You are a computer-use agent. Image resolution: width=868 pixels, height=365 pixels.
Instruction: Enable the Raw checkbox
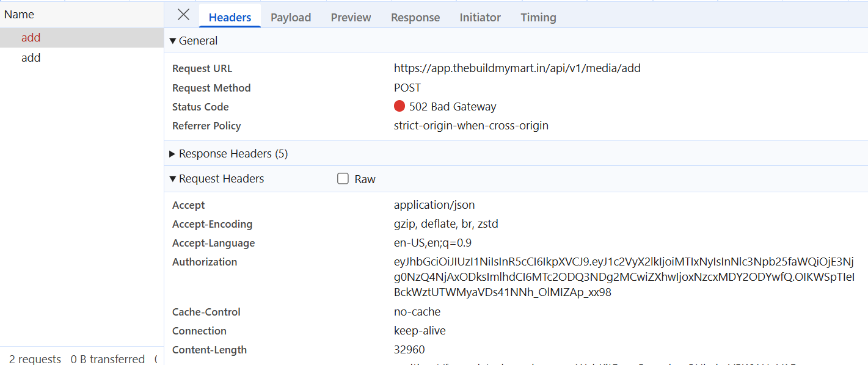343,179
